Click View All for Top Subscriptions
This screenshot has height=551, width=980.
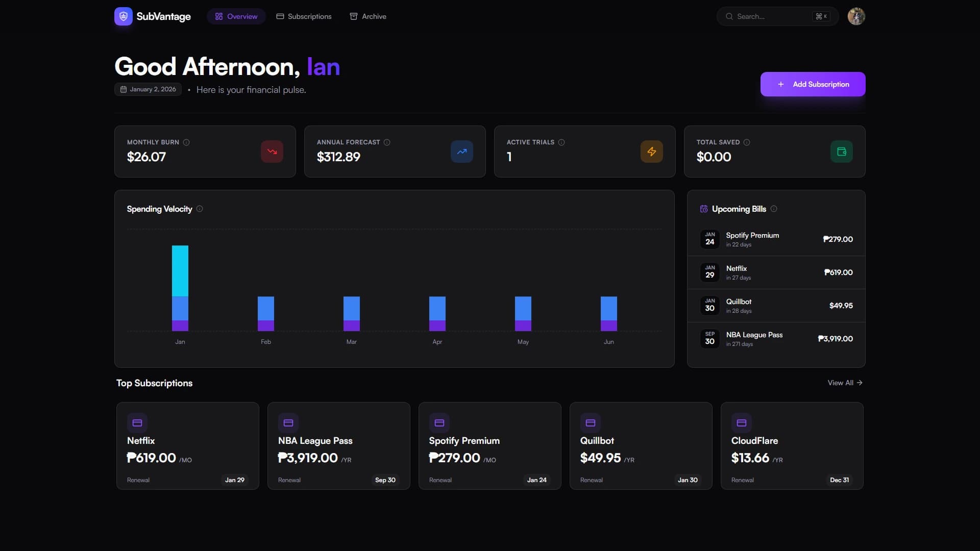click(844, 382)
